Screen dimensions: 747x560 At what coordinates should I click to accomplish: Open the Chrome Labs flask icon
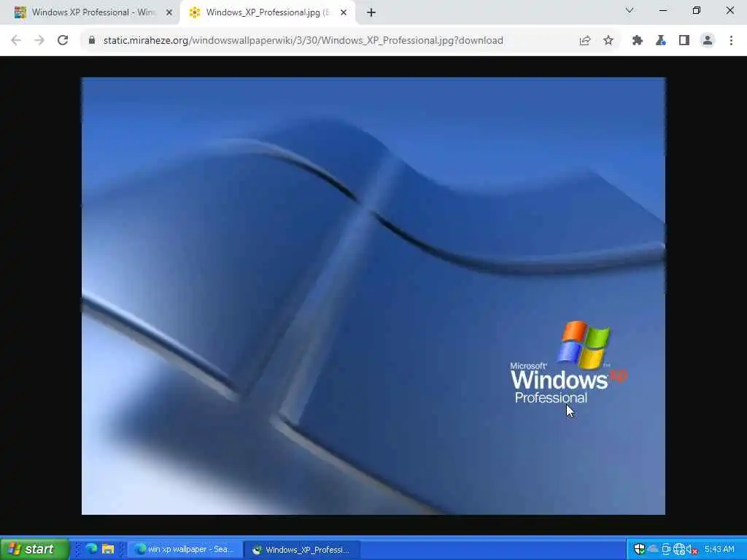pos(661,41)
